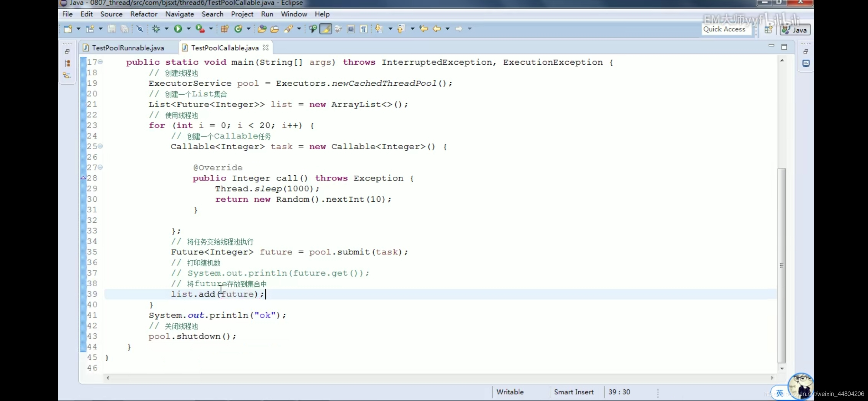
Task: Start the Debug bug icon
Action: point(156,29)
